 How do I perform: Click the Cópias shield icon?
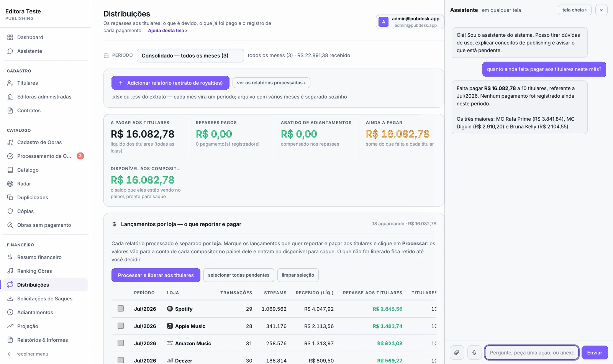point(10,211)
